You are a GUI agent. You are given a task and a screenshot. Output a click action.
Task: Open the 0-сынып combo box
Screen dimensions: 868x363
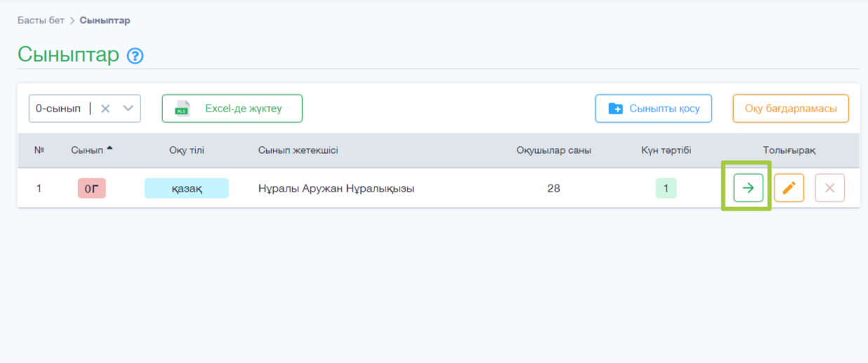[x=59, y=109]
